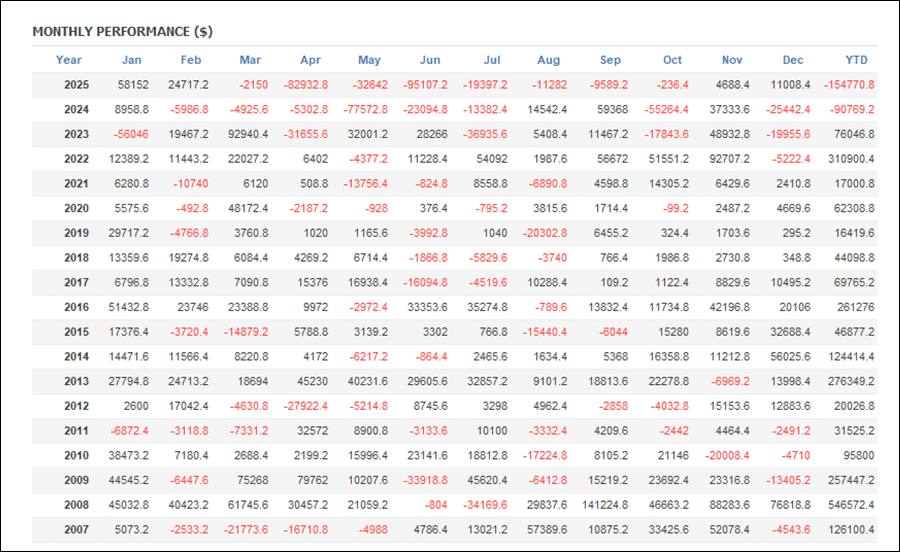Click the Jan column header
900x552 pixels.
tap(131, 60)
